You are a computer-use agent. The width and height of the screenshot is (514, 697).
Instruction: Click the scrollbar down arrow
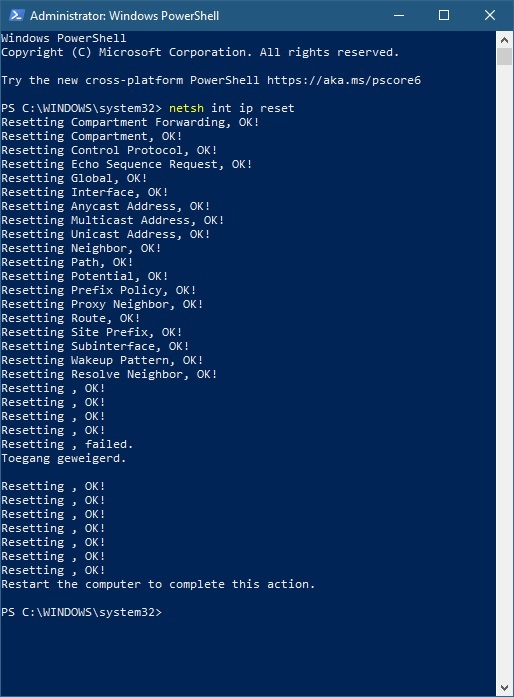click(504, 688)
